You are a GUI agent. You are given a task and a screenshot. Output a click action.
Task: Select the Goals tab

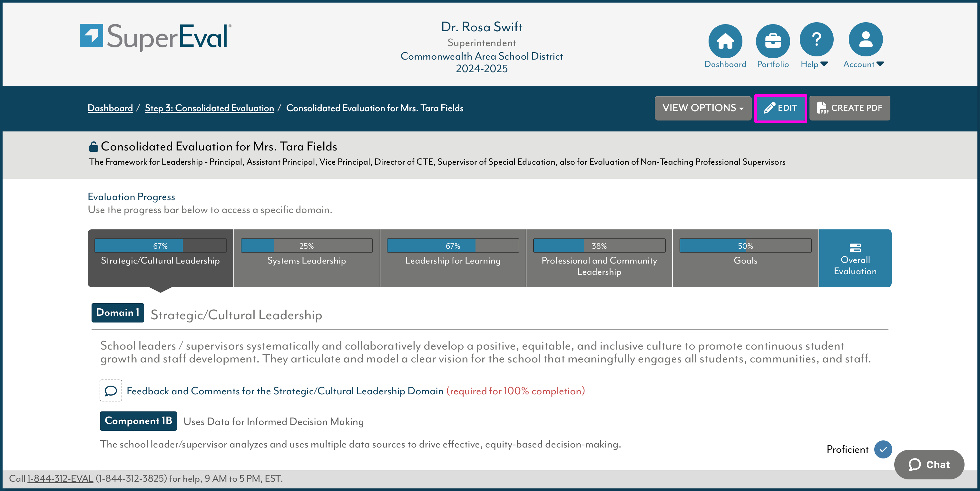coord(745,258)
